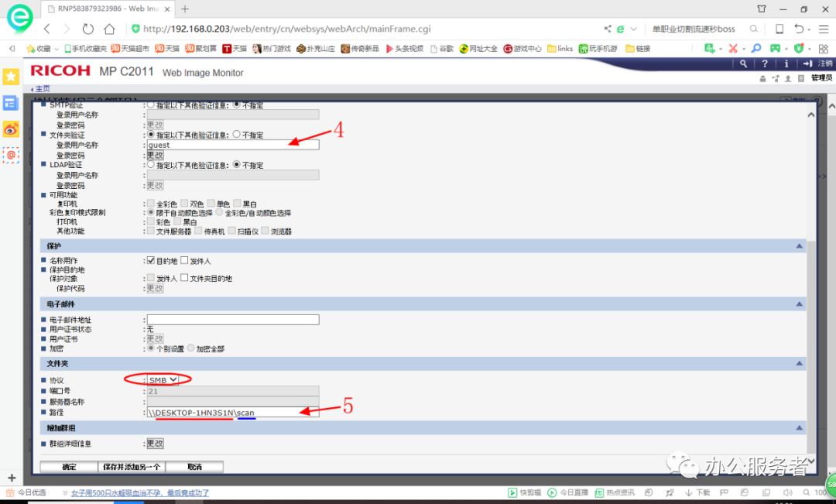Click the restore closed tab icon

point(799,29)
